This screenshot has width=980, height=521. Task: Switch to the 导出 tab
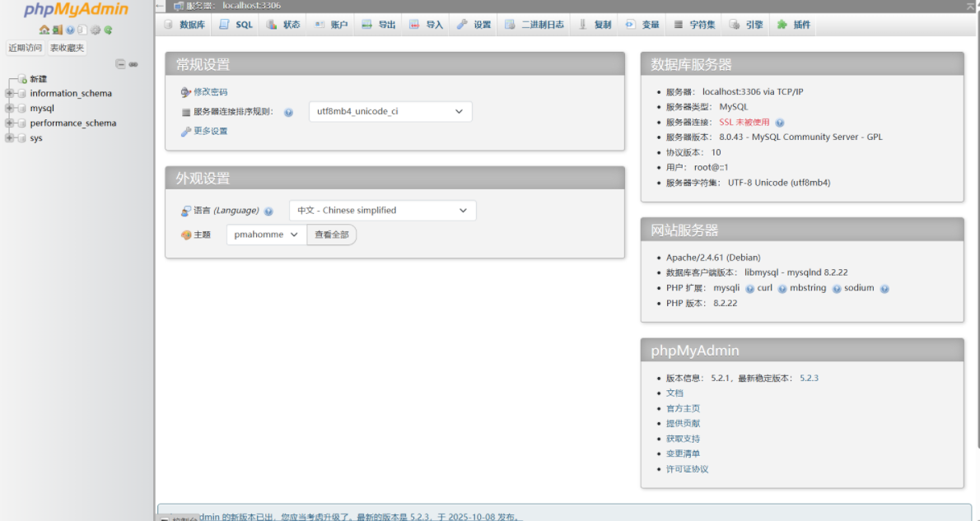[x=378, y=25]
